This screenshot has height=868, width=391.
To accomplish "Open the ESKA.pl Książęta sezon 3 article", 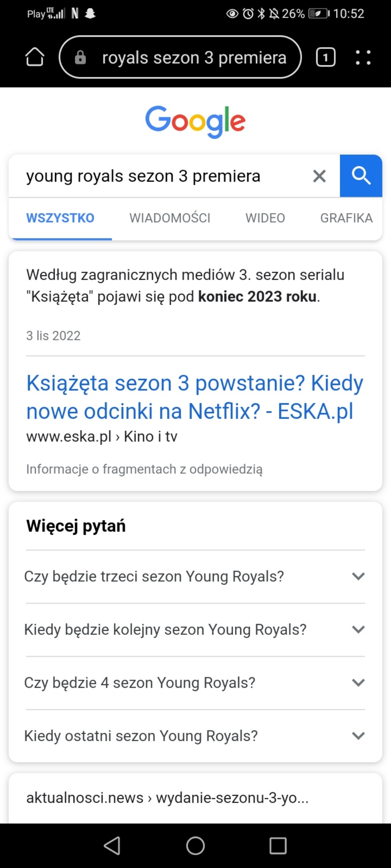I will [x=195, y=397].
